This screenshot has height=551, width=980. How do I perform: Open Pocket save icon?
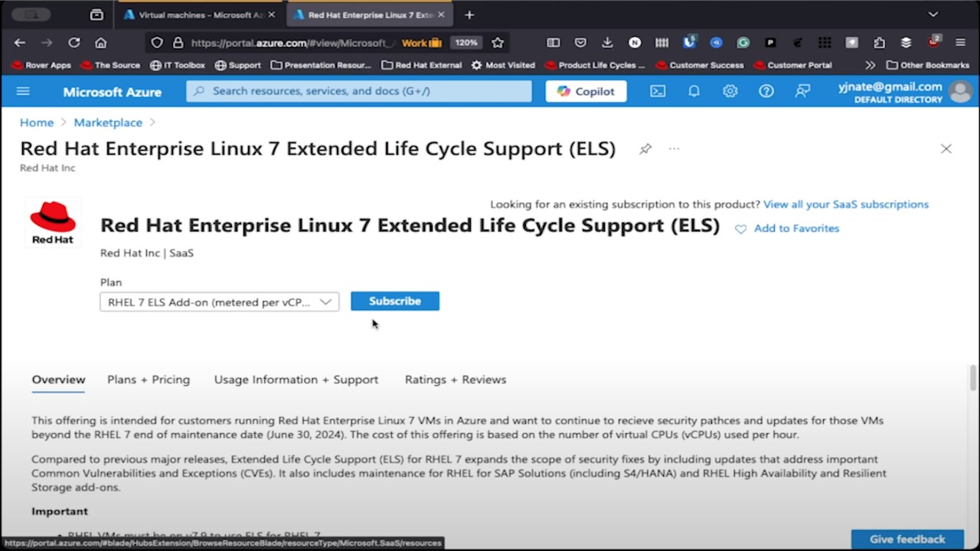tap(580, 43)
